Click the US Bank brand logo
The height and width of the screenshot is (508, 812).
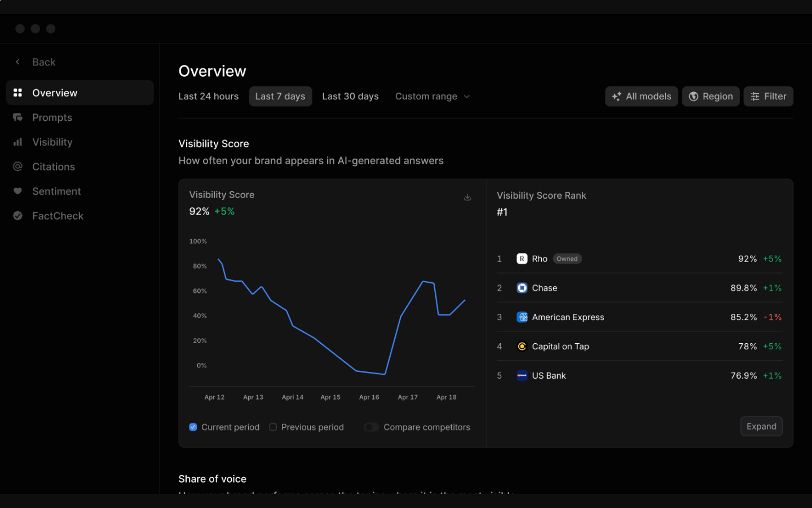click(522, 375)
